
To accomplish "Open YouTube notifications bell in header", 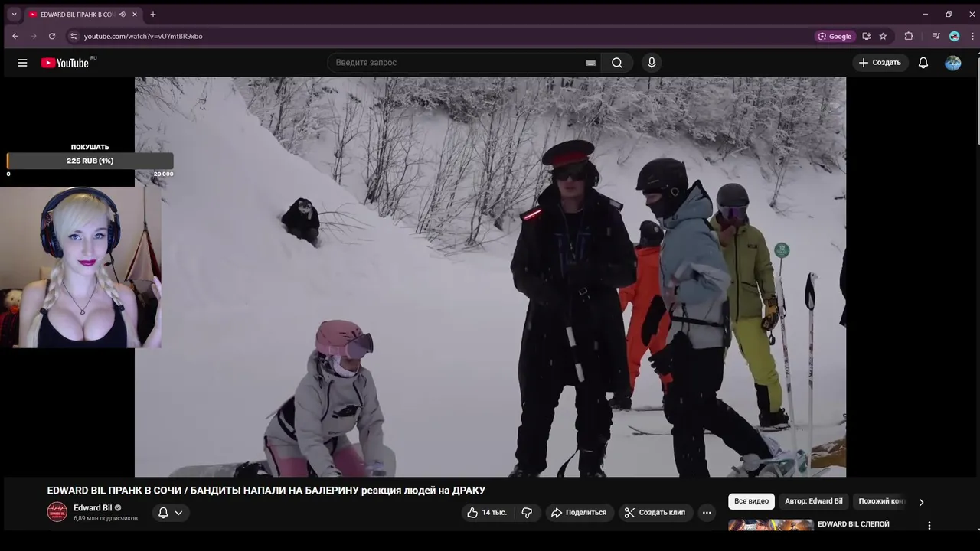I will pyautogui.click(x=923, y=63).
